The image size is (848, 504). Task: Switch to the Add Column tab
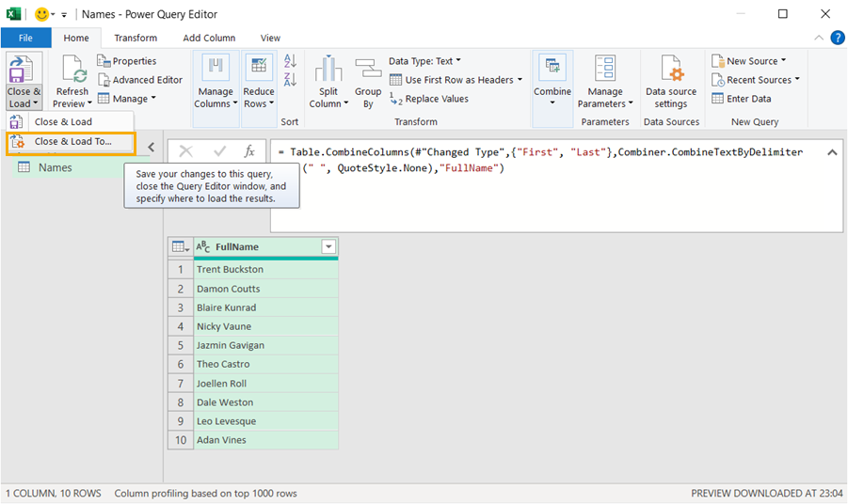(x=209, y=38)
